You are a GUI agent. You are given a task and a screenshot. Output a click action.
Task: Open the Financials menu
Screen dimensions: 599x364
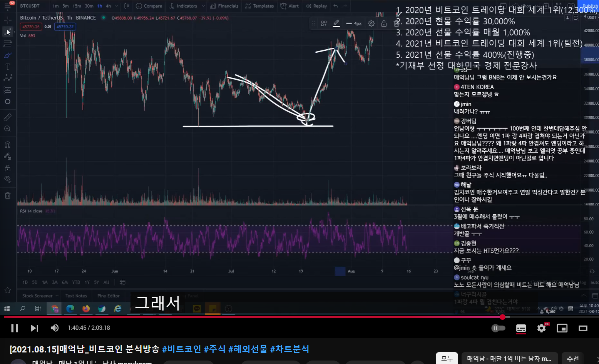click(224, 6)
